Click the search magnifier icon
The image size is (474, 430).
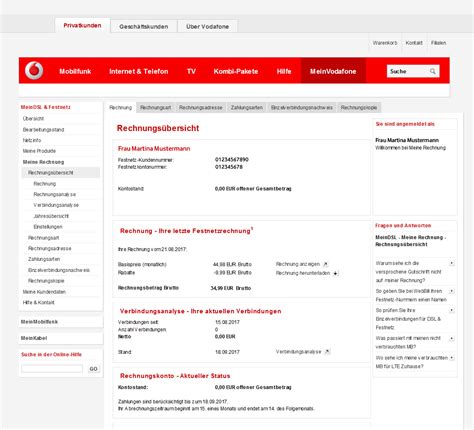point(433,71)
